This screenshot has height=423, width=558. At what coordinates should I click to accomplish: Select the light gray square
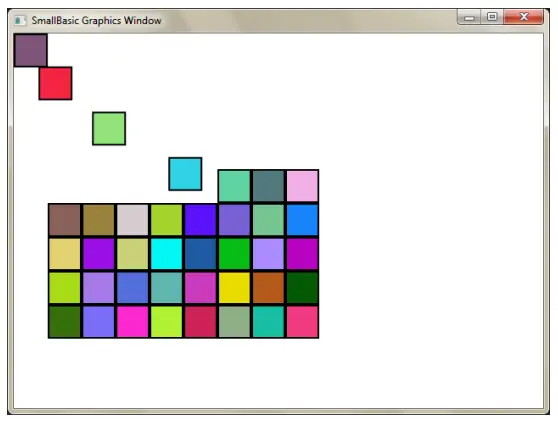[x=133, y=220]
